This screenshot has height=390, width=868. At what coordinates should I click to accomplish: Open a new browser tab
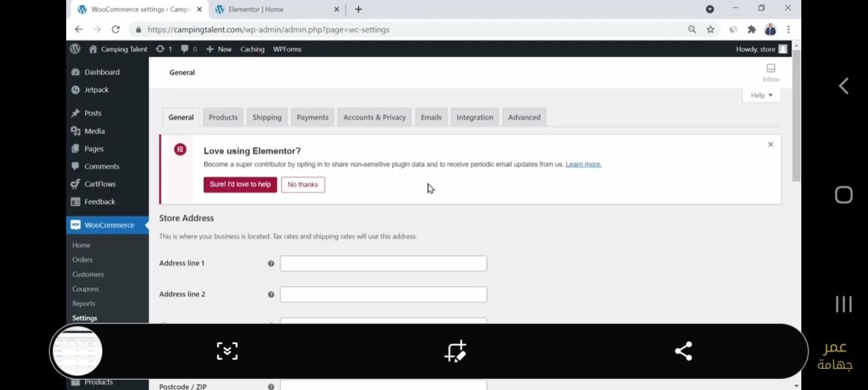(358, 9)
